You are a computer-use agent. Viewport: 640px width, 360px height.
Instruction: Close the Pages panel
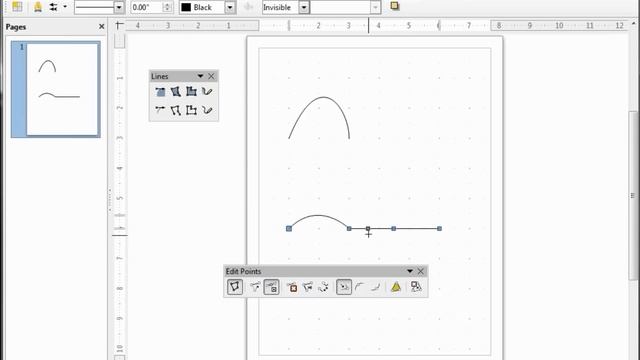[x=102, y=27]
